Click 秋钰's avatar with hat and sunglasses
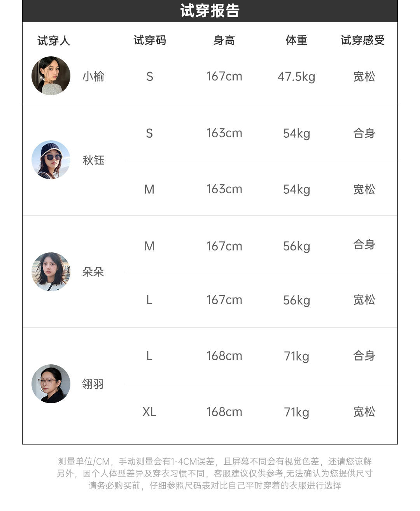The width and height of the screenshot is (420, 511). pos(51,160)
